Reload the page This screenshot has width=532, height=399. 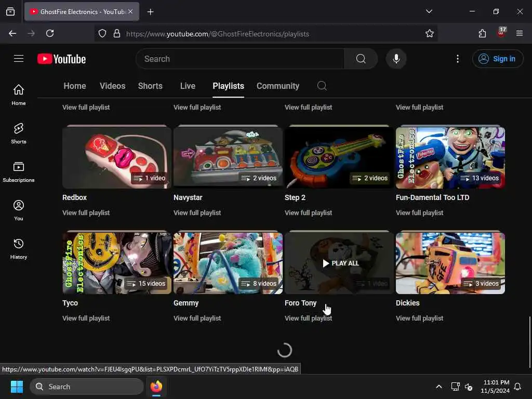click(x=50, y=33)
